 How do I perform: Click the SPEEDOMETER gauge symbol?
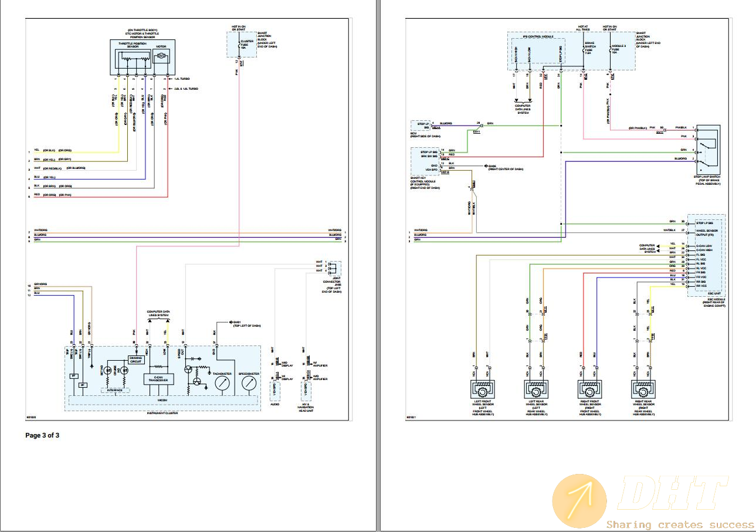pos(249,384)
